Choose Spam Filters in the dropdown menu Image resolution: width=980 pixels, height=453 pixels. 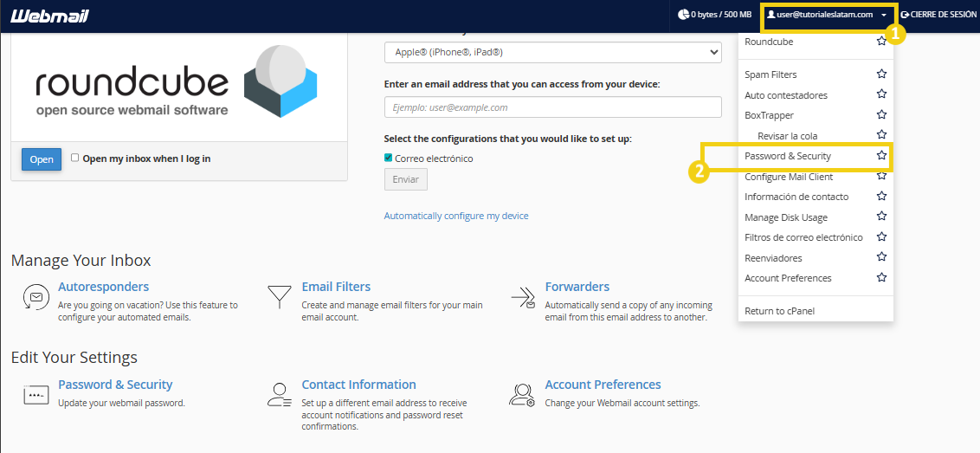coord(770,74)
